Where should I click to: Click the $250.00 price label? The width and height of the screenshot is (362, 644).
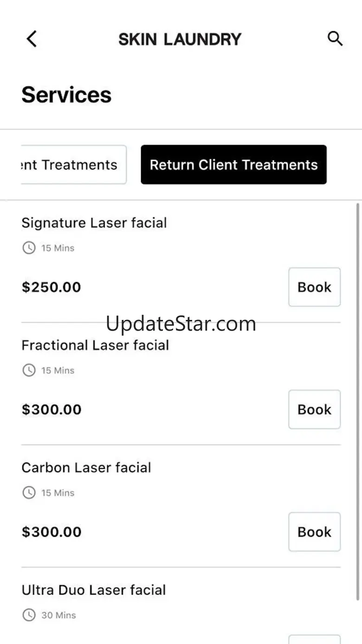(x=52, y=287)
